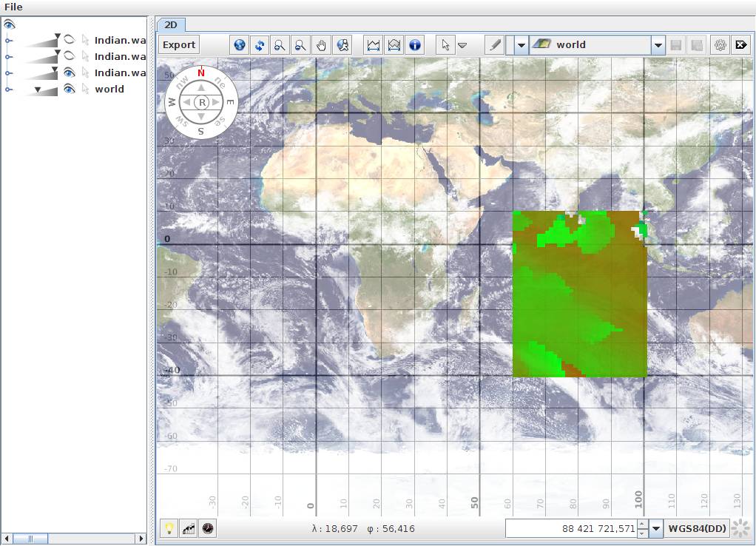Open the scale value dropdown arrow
Viewport: 756px width, 546px height.
tap(656, 529)
